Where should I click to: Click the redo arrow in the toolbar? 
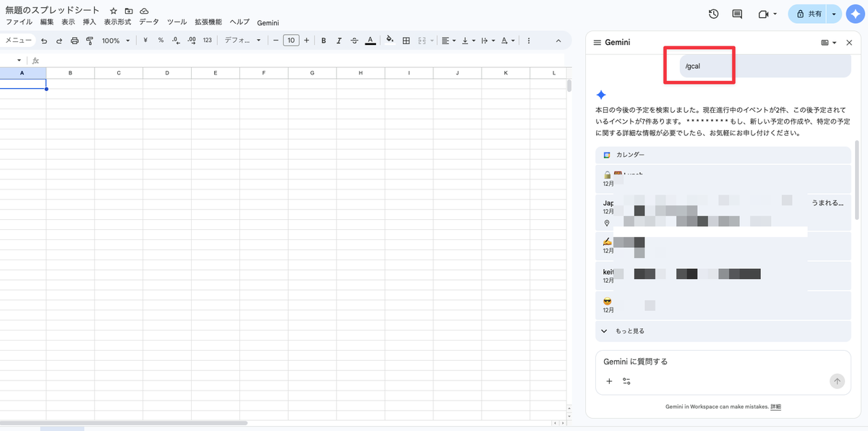59,40
